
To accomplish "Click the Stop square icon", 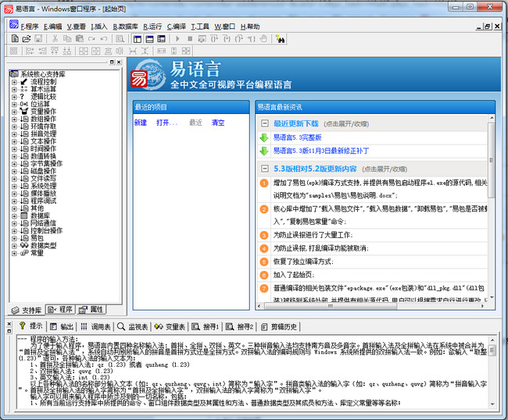I will [x=190, y=39].
